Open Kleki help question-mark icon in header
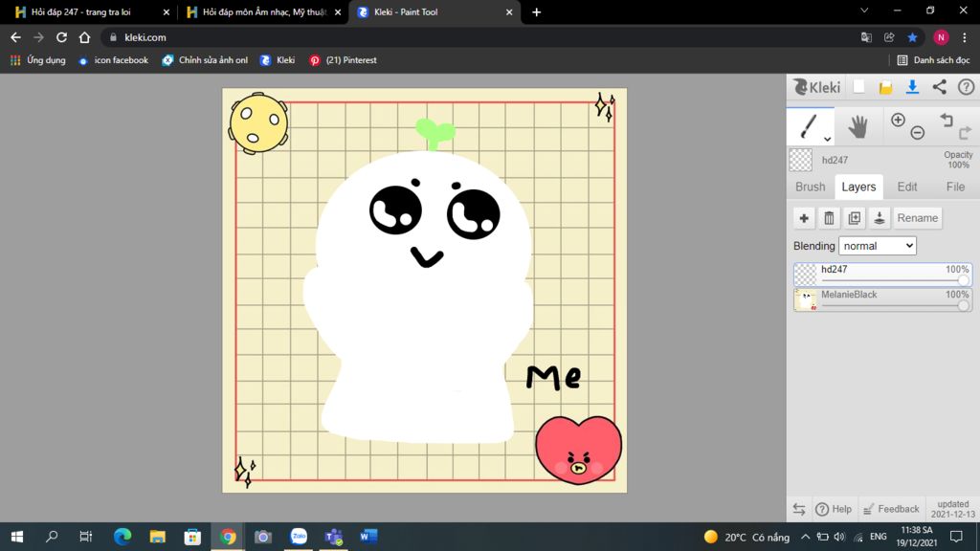Viewport: 980px width, 551px height. tap(967, 87)
